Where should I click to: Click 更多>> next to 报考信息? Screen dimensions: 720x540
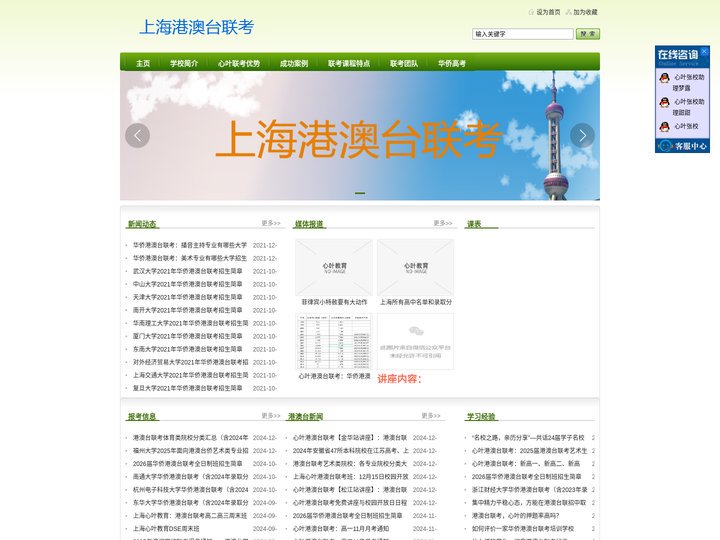coord(271,416)
